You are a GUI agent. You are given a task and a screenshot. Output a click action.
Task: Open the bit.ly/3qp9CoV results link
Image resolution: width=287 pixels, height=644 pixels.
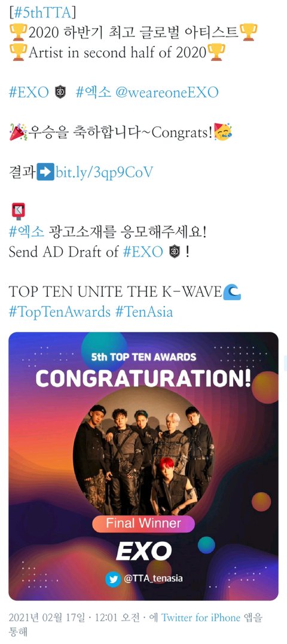tap(104, 172)
